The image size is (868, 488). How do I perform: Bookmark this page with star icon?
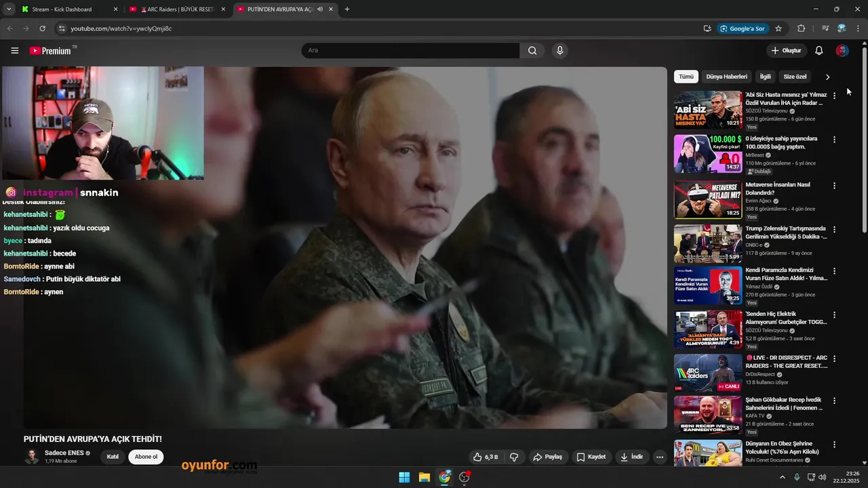click(778, 28)
